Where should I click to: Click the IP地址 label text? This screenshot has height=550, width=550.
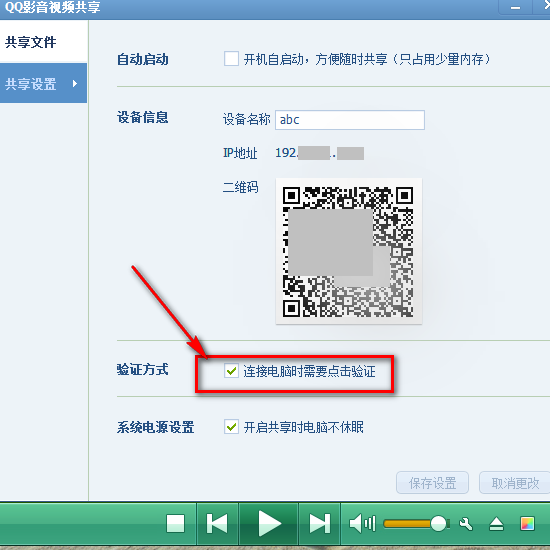pyautogui.click(x=240, y=153)
